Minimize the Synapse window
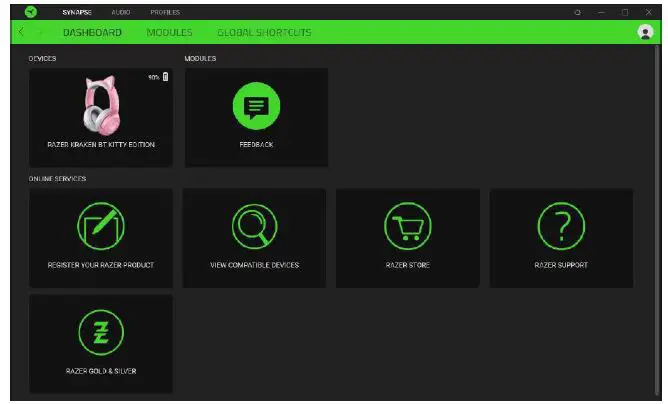Image resolution: width=668 pixels, height=404 pixels. pos(601,12)
